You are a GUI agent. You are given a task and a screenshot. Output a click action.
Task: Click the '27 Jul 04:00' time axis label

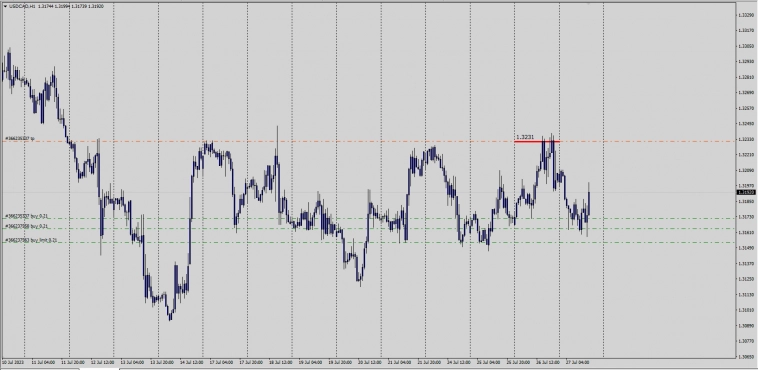point(578,362)
